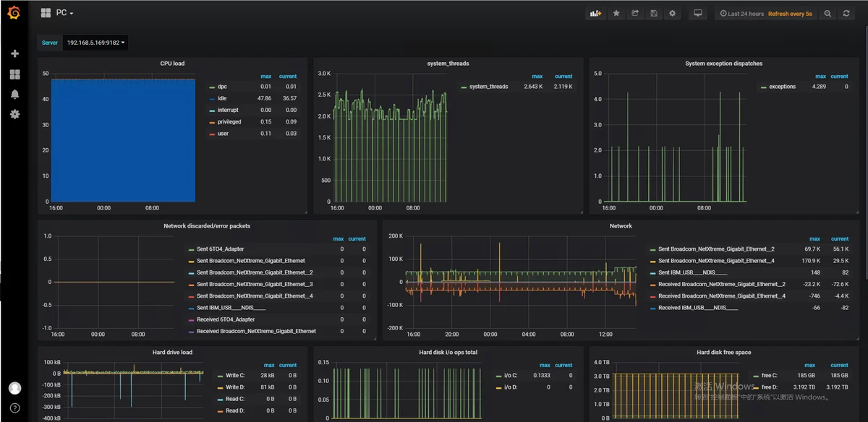This screenshot has width=868, height=422.
Task: Sort system_threads legend by max header
Action: [537, 76]
